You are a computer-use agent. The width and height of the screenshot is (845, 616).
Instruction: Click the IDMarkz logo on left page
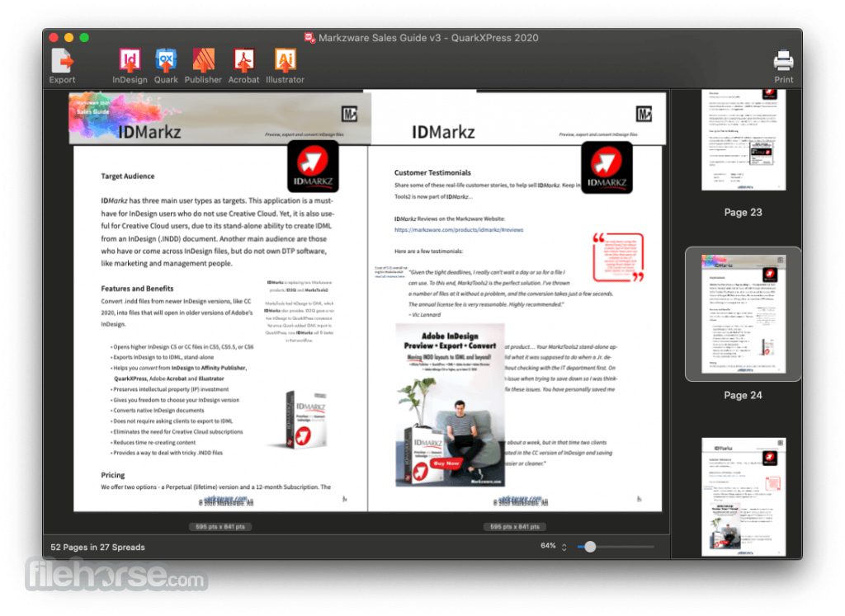[313, 166]
